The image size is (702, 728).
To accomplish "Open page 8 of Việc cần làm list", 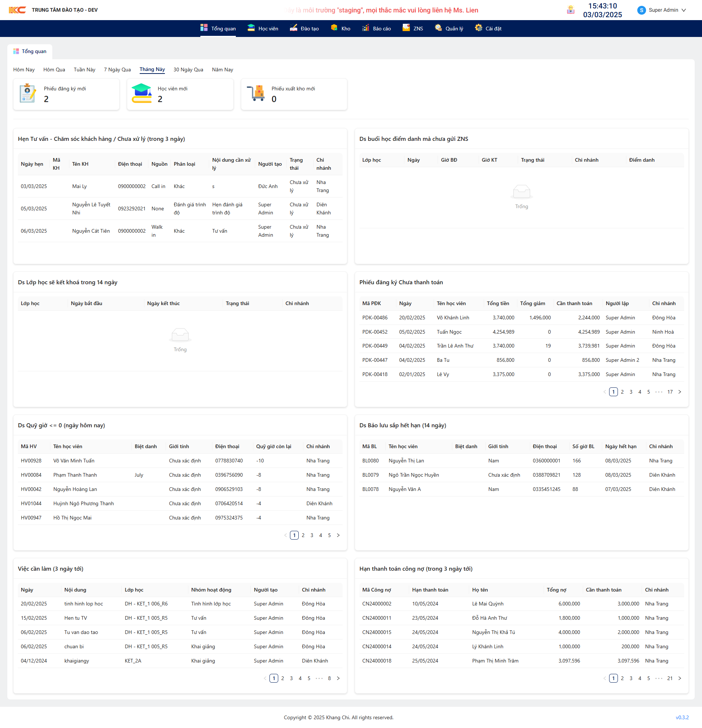I will coord(329,678).
